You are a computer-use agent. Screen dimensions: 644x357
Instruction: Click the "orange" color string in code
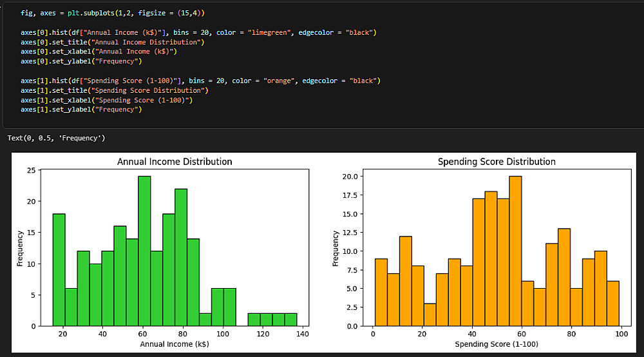(x=271, y=81)
